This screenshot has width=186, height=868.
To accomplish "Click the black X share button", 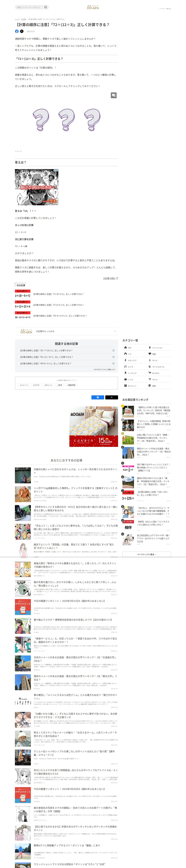I will pyautogui.click(x=112, y=397).
